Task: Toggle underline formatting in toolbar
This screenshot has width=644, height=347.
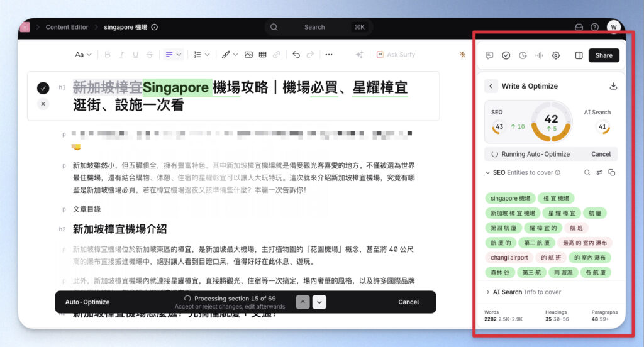Action: click(135, 55)
